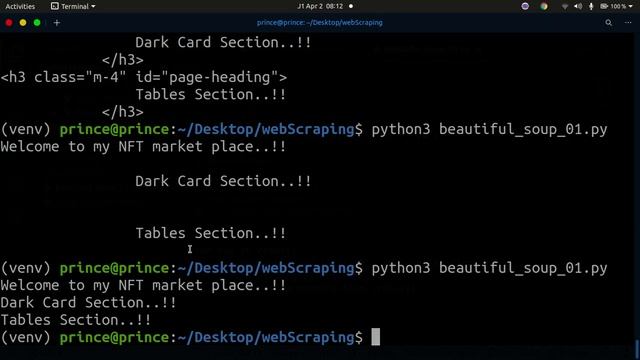Image resolution: width=640 pixels, height=360 pixels.
Task: Click the last un-indented 'Dark Card Section..!!' line
Action: (88, 302)
